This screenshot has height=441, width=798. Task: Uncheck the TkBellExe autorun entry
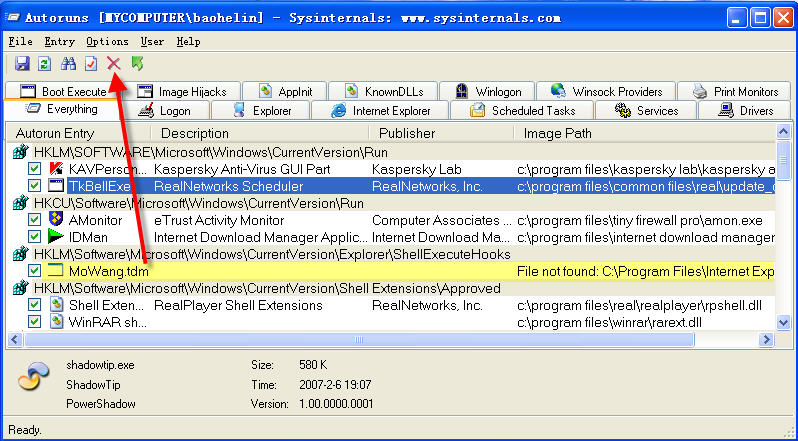(35, 186)
